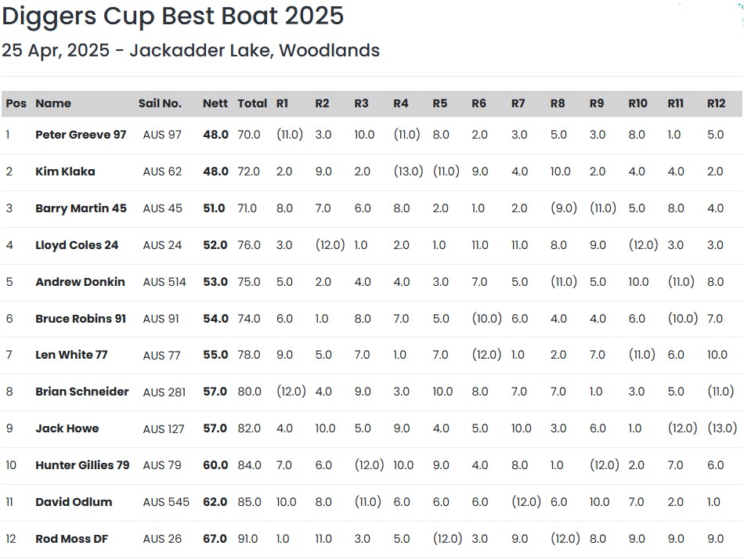This screenshot has height=560, width=744.
Task: Click sail number AUS 514
Action: tap(164, 282)
